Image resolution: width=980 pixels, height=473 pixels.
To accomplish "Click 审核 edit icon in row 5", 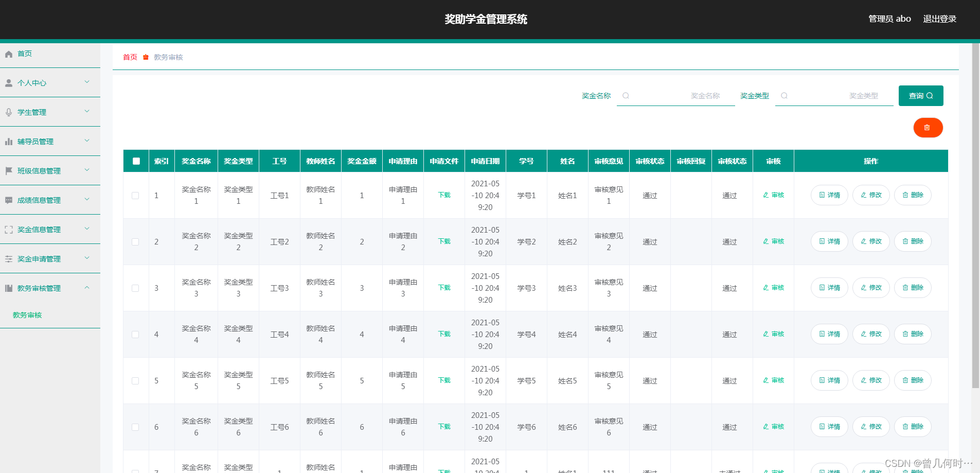I will click(x=766, y=380).
